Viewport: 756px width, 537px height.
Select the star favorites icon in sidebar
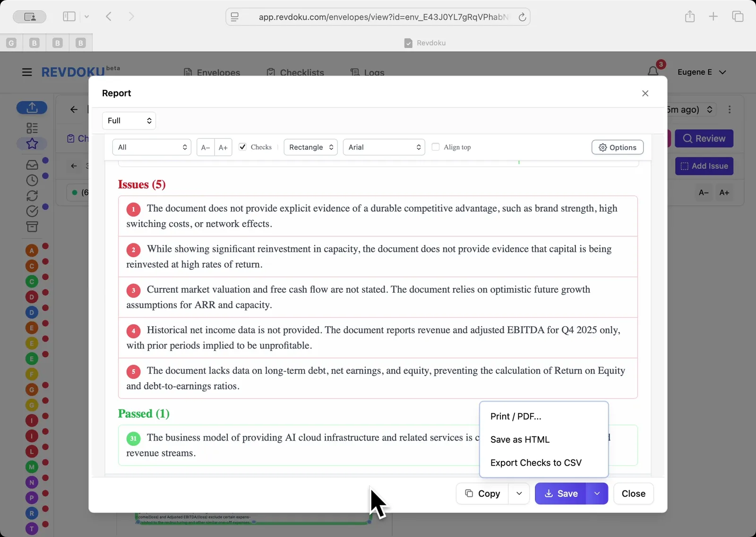pos(32,144)
